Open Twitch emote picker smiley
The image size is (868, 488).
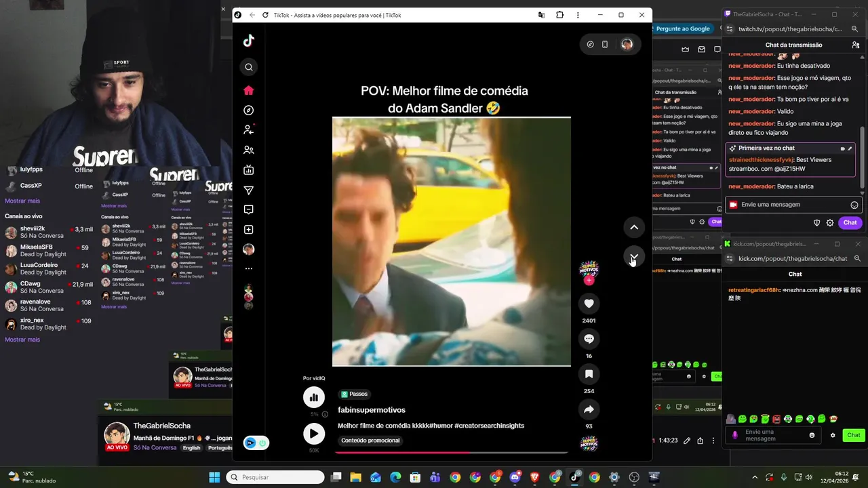pyautogui.click(x=854, y=205)
